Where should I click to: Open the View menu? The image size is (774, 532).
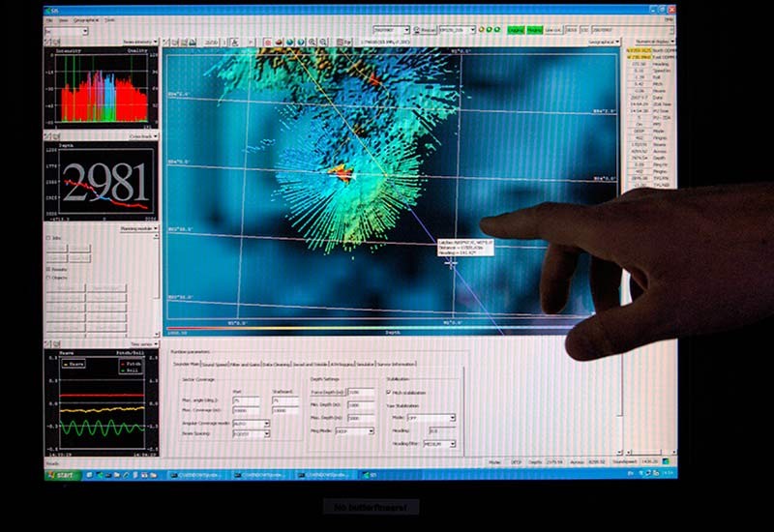click(x=63, y=19)
